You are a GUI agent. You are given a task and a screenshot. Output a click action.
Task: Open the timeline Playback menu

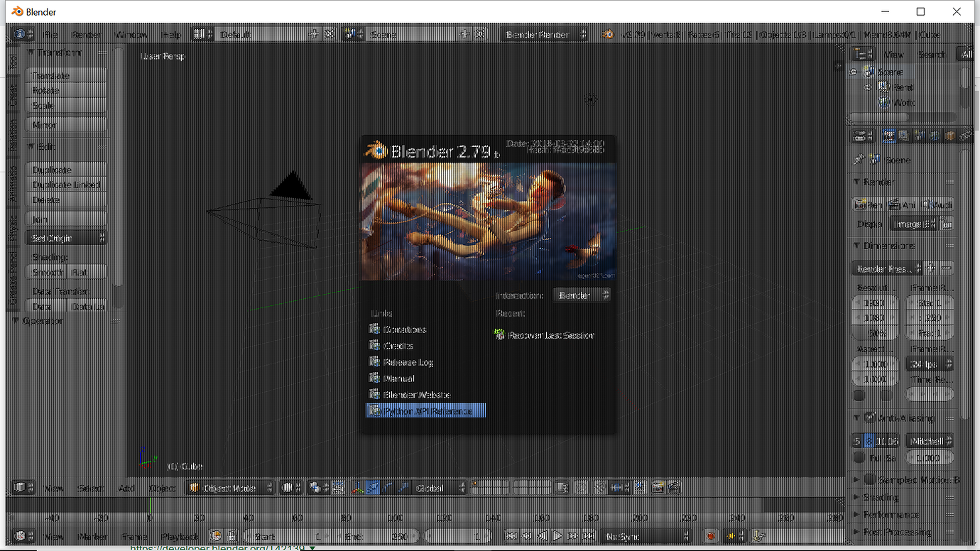pos(180,537)
